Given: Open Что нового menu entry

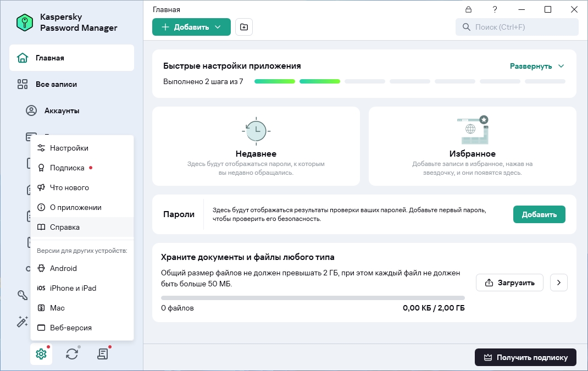Looking at the screenshot, I should [82, 187].
